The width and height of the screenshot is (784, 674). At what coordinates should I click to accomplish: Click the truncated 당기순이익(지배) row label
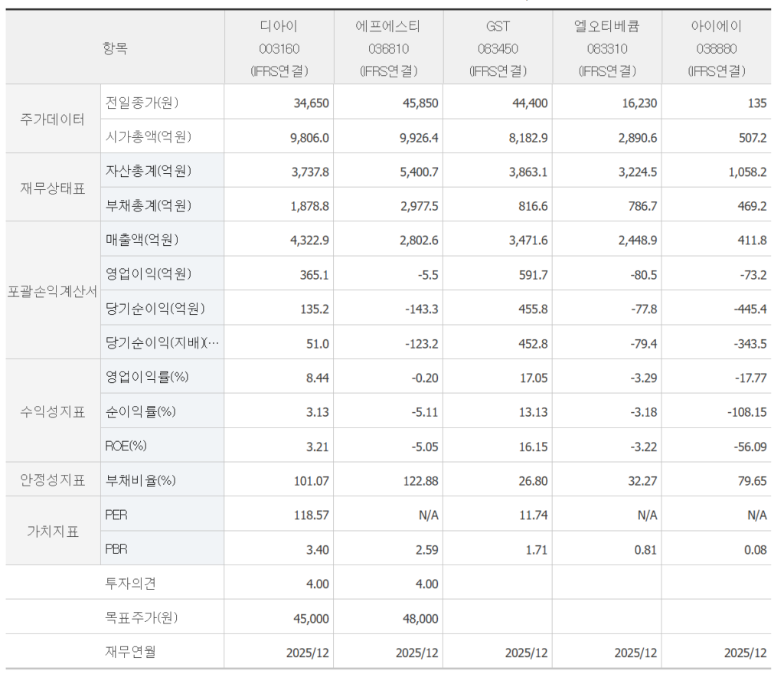[162, 343]
